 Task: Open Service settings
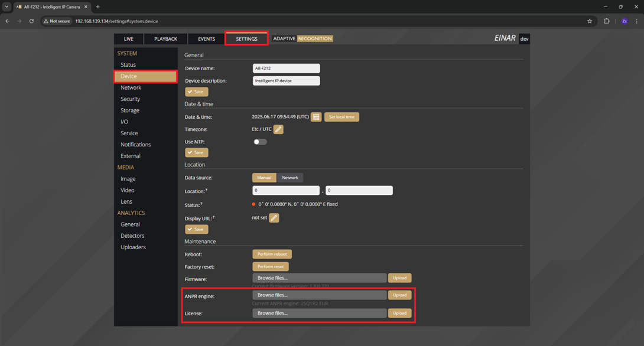pyautogui.click(x=129, y=133)
